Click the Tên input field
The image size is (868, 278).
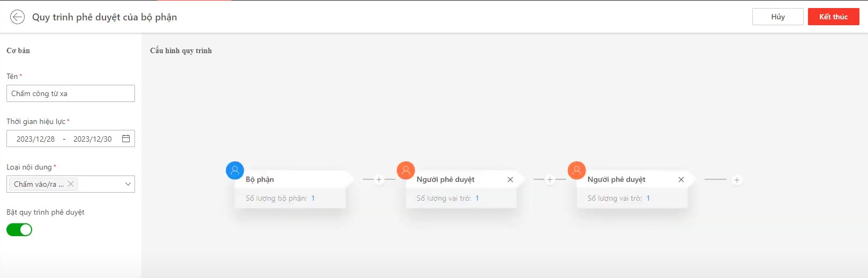coord(71,93)
